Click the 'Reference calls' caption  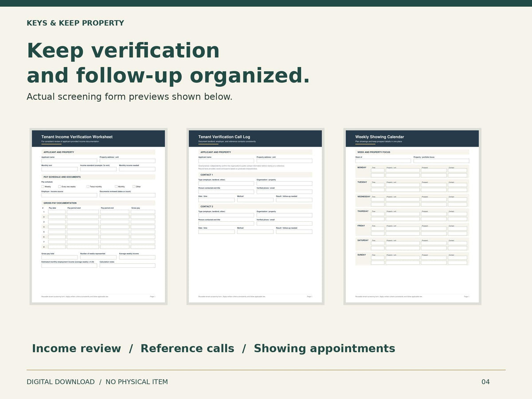click(187, 348)
